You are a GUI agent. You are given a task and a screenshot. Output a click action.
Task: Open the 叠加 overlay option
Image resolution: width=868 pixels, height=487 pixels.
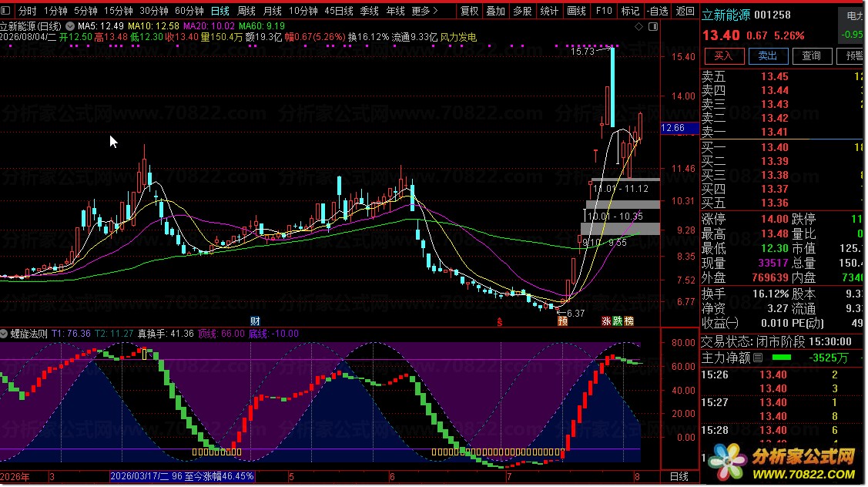tap(495, 11)
